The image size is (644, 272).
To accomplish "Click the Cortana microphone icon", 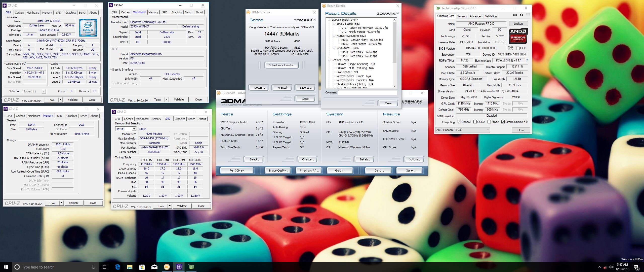I will 93,267.
